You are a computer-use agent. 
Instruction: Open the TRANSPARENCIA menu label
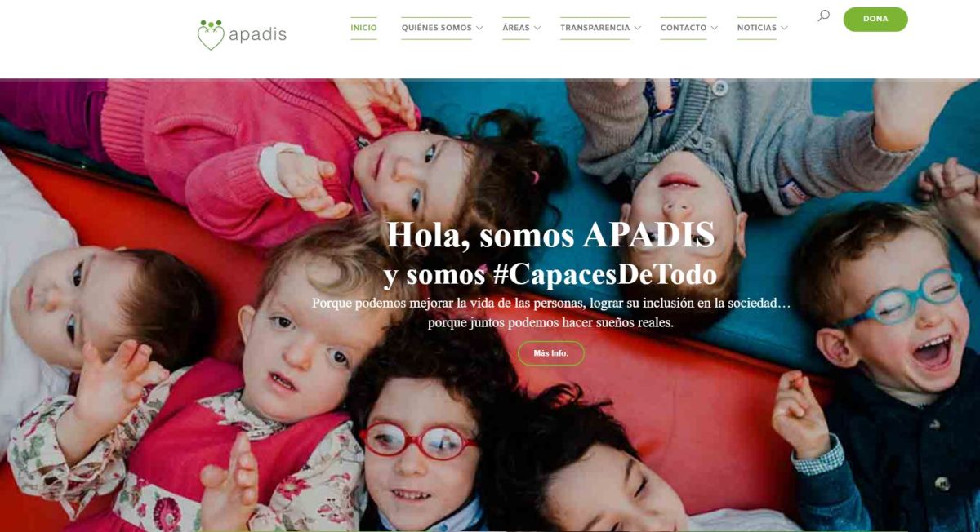coord(595,28)
